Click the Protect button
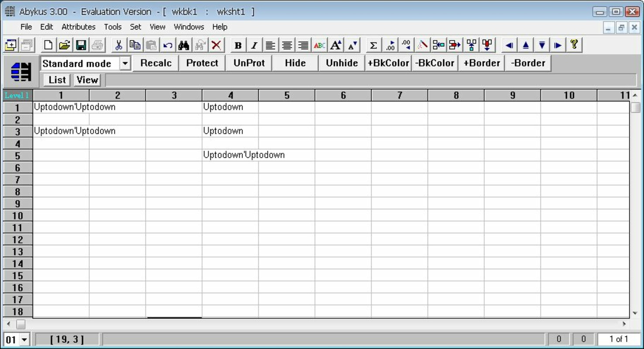Screen dimensions: 644x349 [x=202, y=63]
